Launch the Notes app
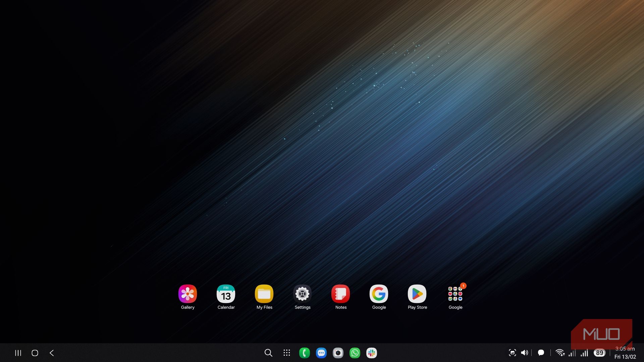644x362 pixels. 340,294
